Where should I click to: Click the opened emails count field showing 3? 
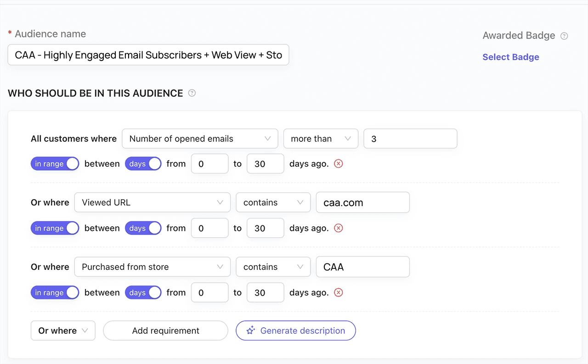coord(410,139)
